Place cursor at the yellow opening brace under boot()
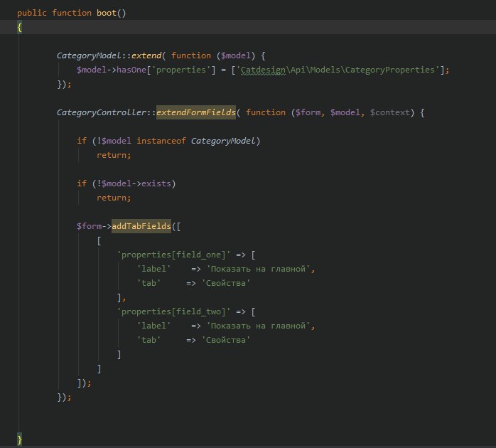Screen dimensions: 496x448 [20, 28]
